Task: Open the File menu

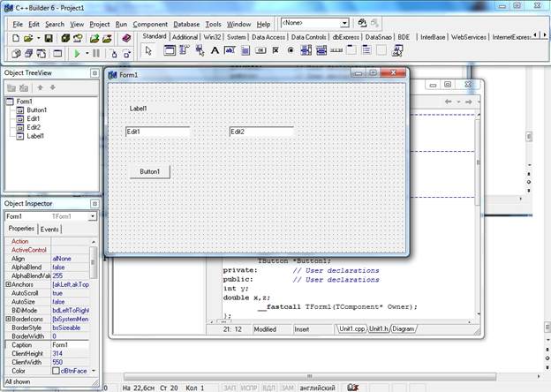Action: point(18,24)
